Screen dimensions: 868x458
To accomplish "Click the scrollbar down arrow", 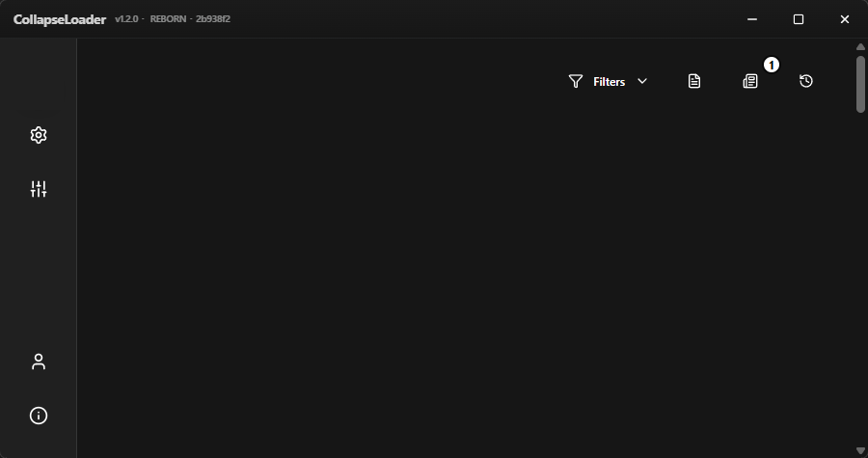I will (x=860, y=451).
